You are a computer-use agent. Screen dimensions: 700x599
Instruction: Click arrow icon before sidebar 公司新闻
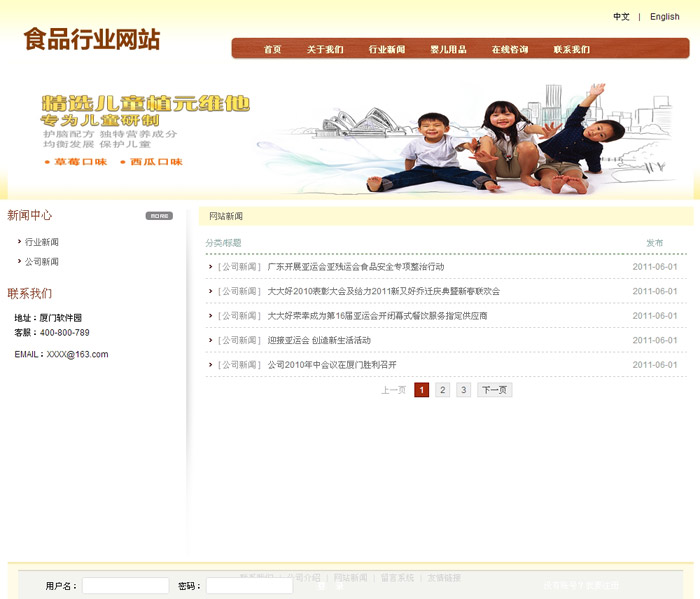tap(19, 261)
